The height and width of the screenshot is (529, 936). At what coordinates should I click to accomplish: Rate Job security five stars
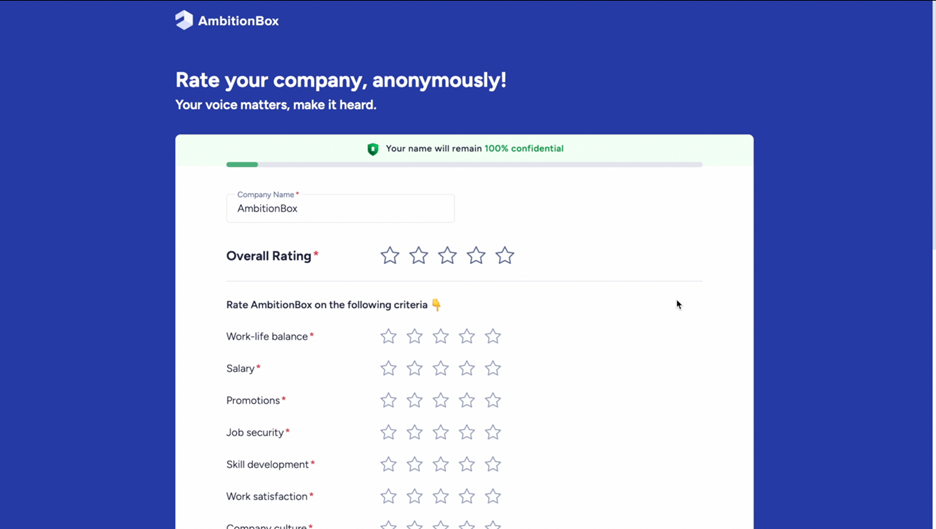coord(493,433)
